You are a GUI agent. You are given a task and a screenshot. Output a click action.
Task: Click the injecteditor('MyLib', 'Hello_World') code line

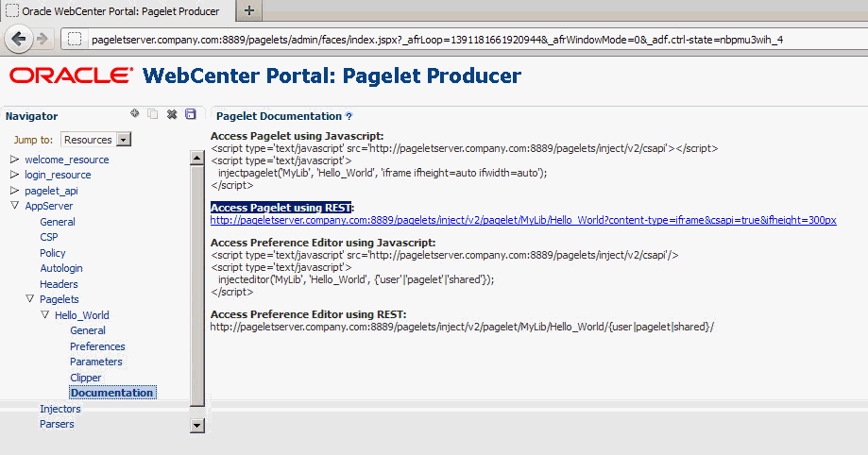pyautogui.click(x=356, y=279)
